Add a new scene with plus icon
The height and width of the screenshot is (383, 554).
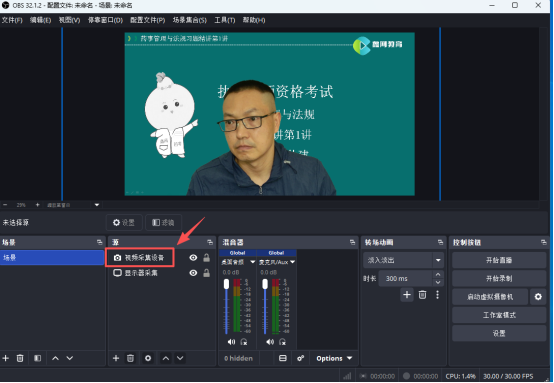click(6, 358)
